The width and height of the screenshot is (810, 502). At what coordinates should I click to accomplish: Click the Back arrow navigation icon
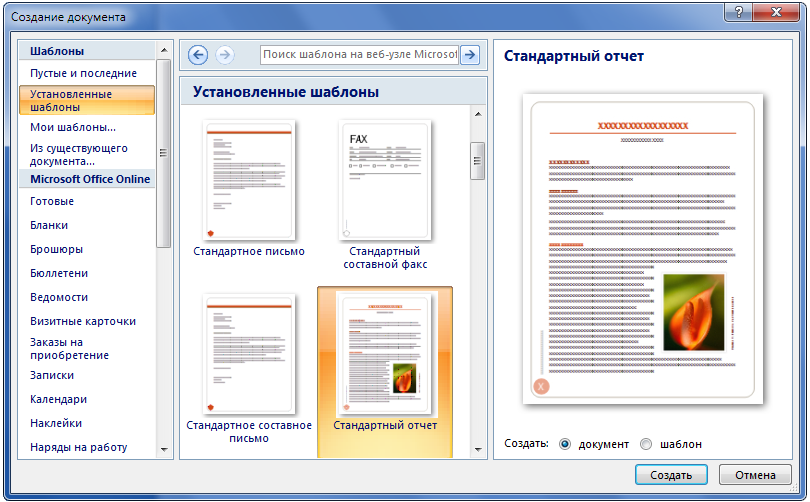point(198,55)
